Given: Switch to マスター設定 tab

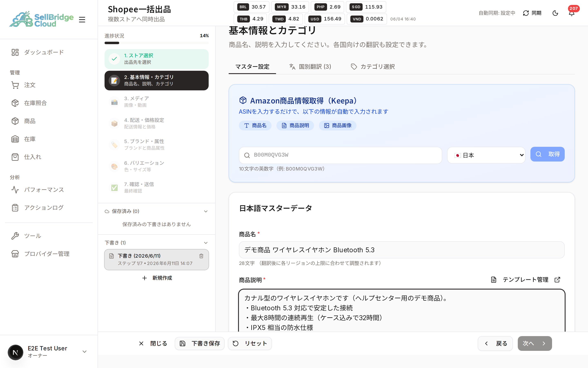Looking at the screenshot, I should [x=252, y=67].
